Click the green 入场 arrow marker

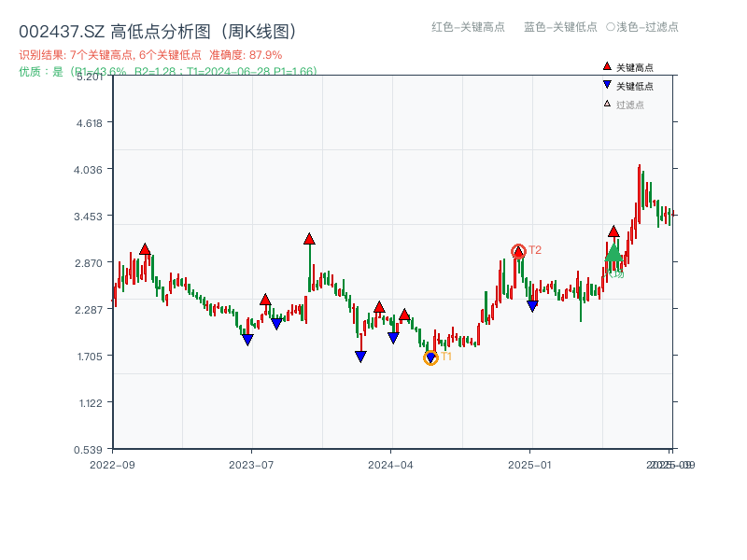click(613, 254)
